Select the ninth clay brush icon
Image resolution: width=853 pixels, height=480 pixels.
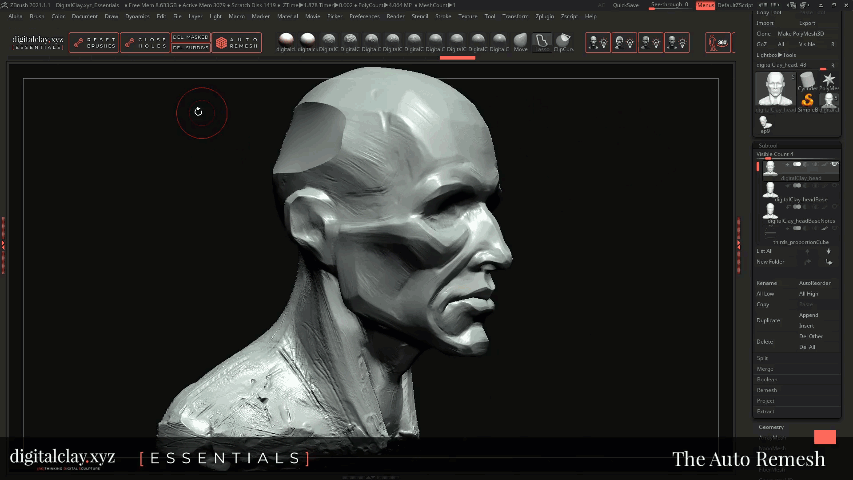(456, 40)
